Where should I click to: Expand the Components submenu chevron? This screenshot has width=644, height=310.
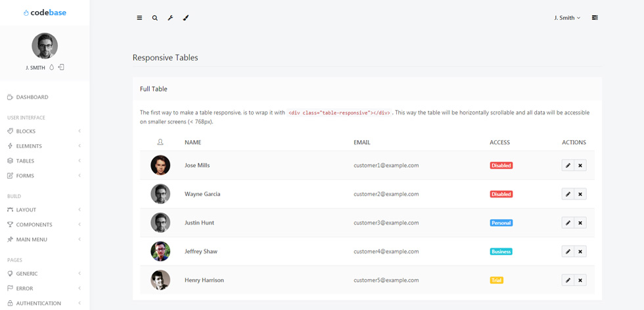pos(80,224)
